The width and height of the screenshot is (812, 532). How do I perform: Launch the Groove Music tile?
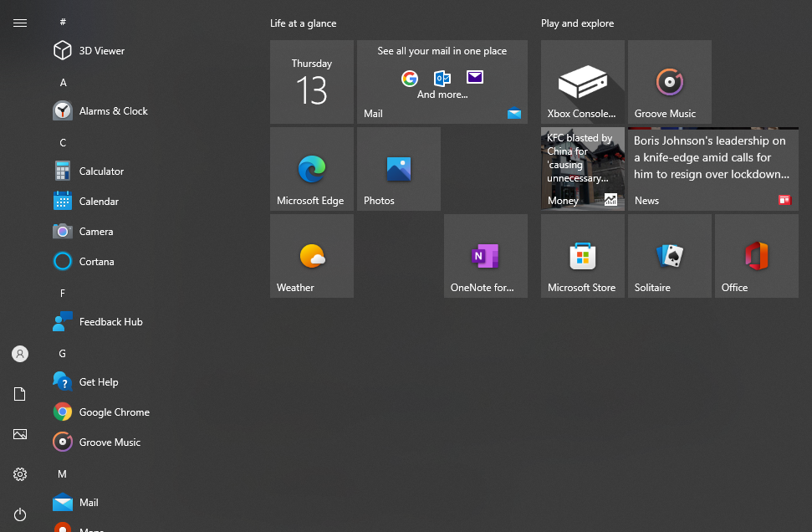point(670,82)
